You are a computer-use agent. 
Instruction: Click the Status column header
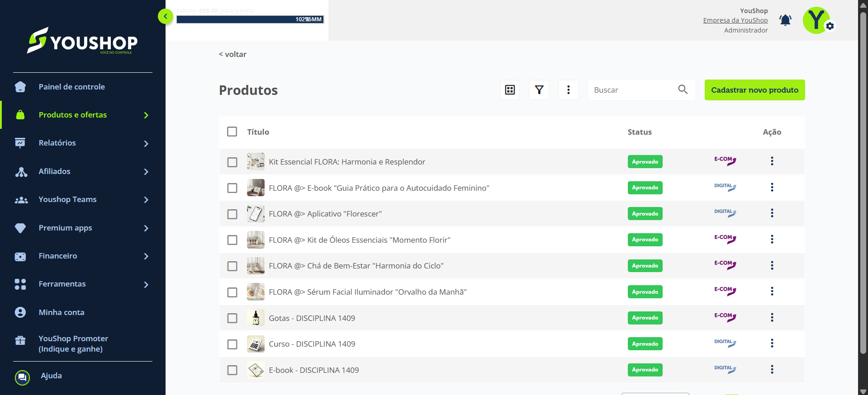(x=640, y=132)
